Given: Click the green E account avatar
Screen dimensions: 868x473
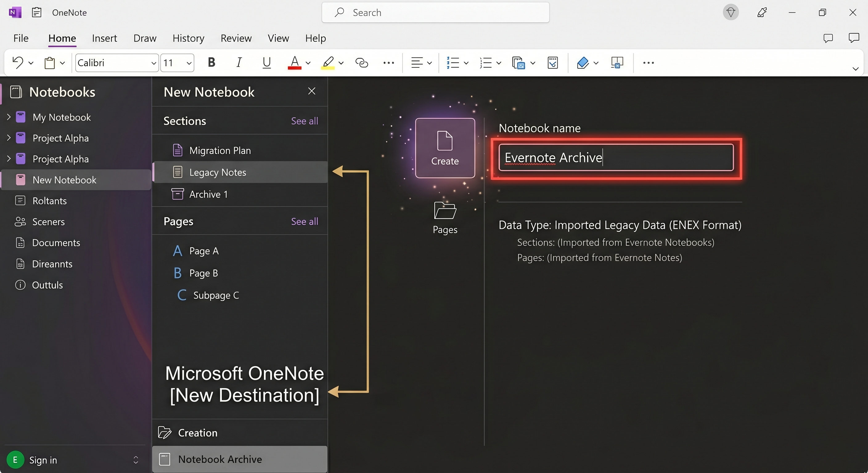Looking at the screenshot, I should pyautogui.click(x=15, y=460).
